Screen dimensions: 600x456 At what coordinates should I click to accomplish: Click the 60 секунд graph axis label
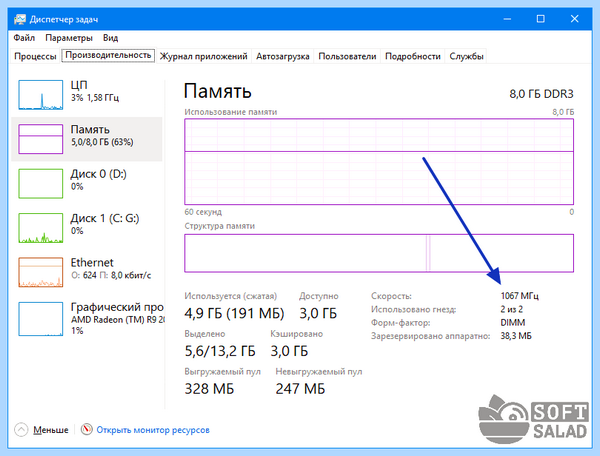click(203, 212)
